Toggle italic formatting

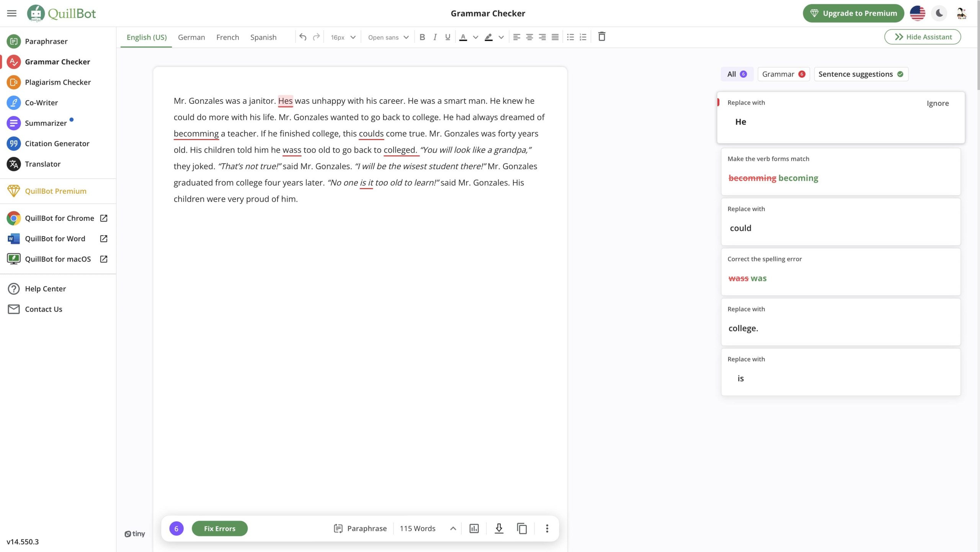435,37
